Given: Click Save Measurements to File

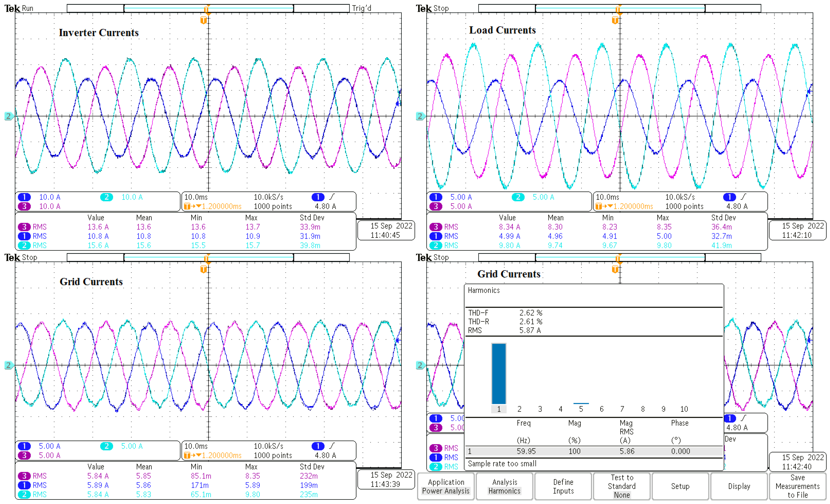Looking at the screenshot, I should click(798, 486).
